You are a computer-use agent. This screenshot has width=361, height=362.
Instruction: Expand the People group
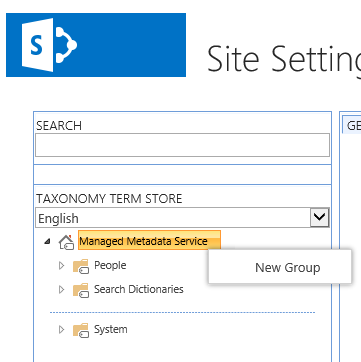click(61, 266)
